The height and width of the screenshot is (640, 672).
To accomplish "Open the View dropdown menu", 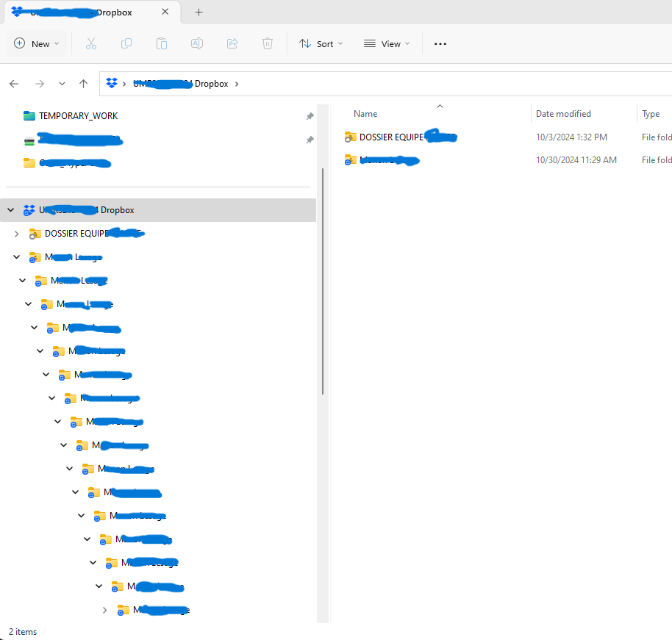I will [x=386, y=43].
